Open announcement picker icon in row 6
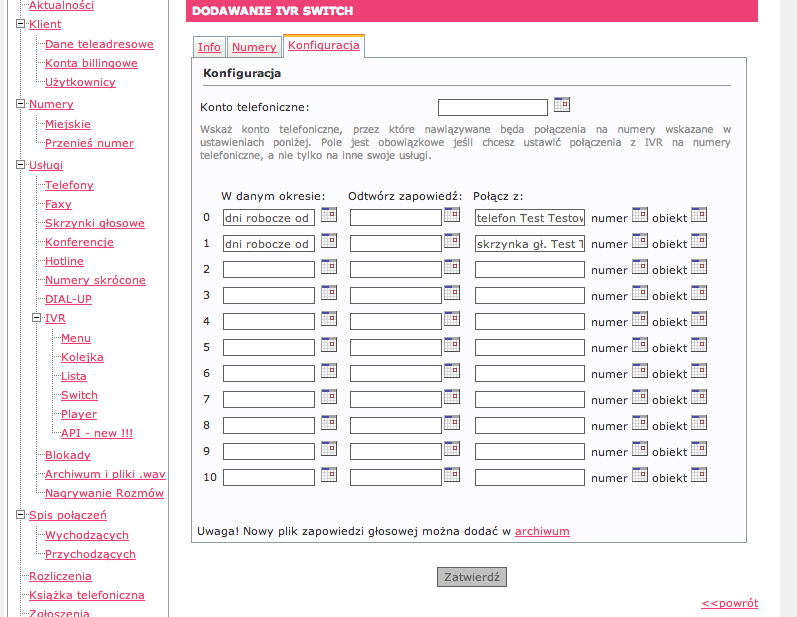 click(x=452, y=371)
